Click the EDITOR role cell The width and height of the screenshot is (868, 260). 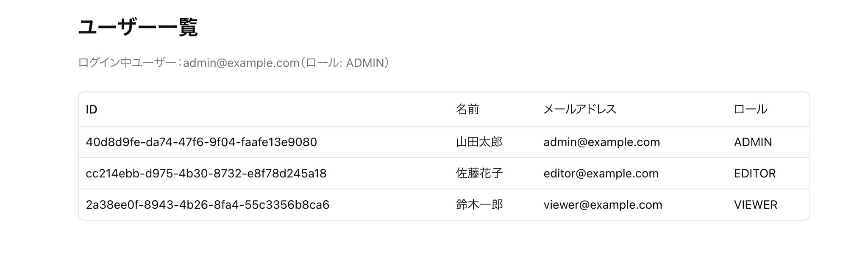pos(755,173)
